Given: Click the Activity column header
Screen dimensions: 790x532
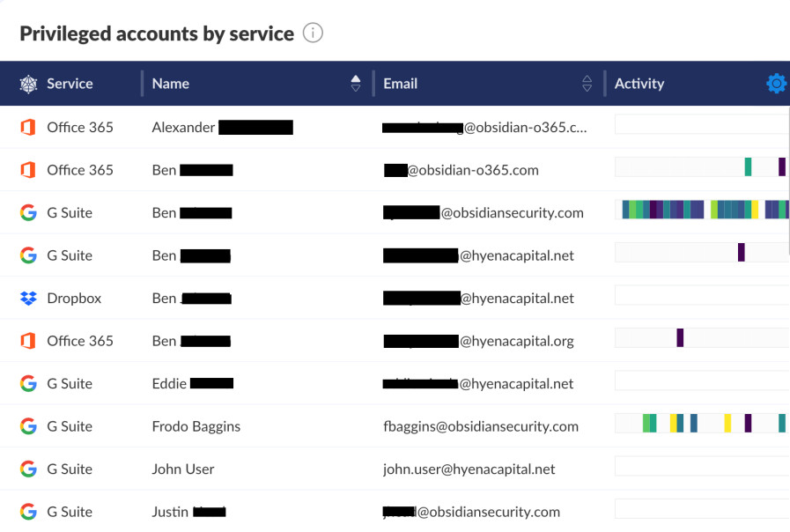Looking at the screenshot, I should coord(639,84).
